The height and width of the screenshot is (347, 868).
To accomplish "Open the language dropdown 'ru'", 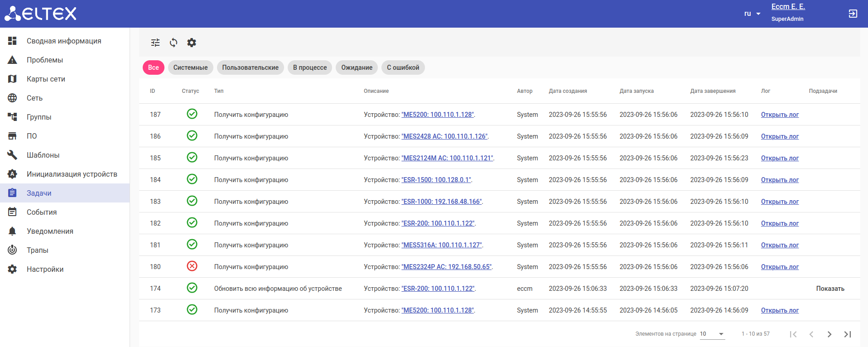I will pyautogui.click(x=752, y=14).
